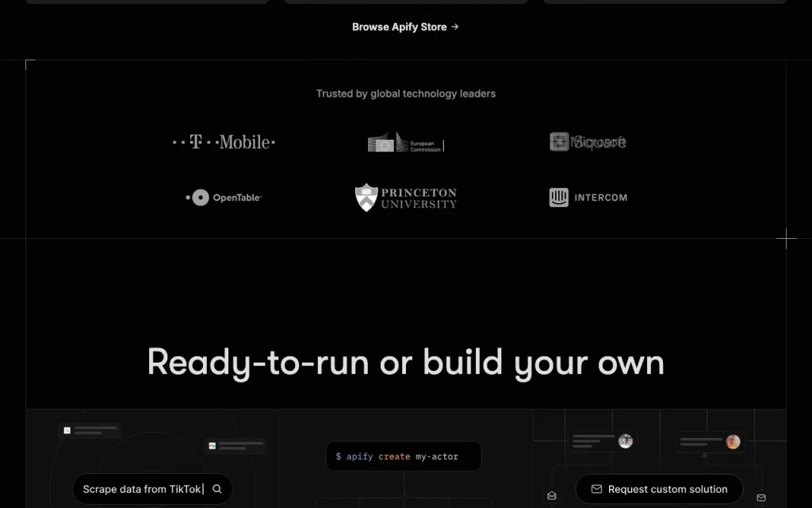Image resolution: width=812 pixels, height=508 pixels.
Task: Click the Request custom solution button
Action: 659,489
